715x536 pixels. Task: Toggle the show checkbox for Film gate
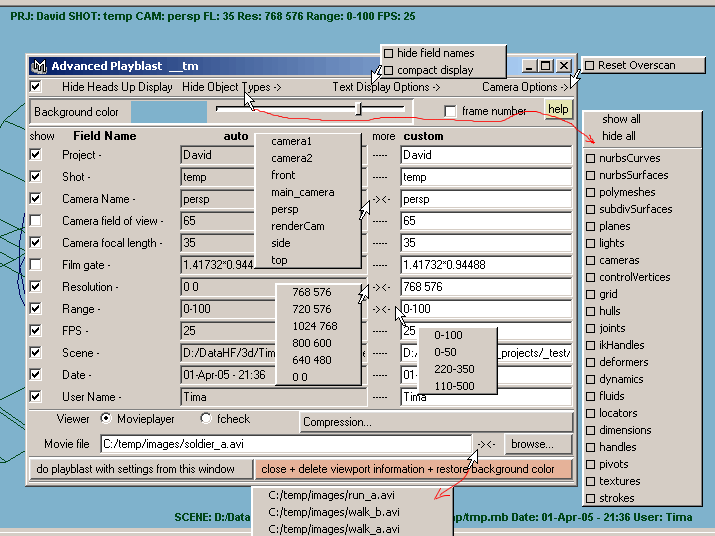pyautogui.click(x=36, y=265)
